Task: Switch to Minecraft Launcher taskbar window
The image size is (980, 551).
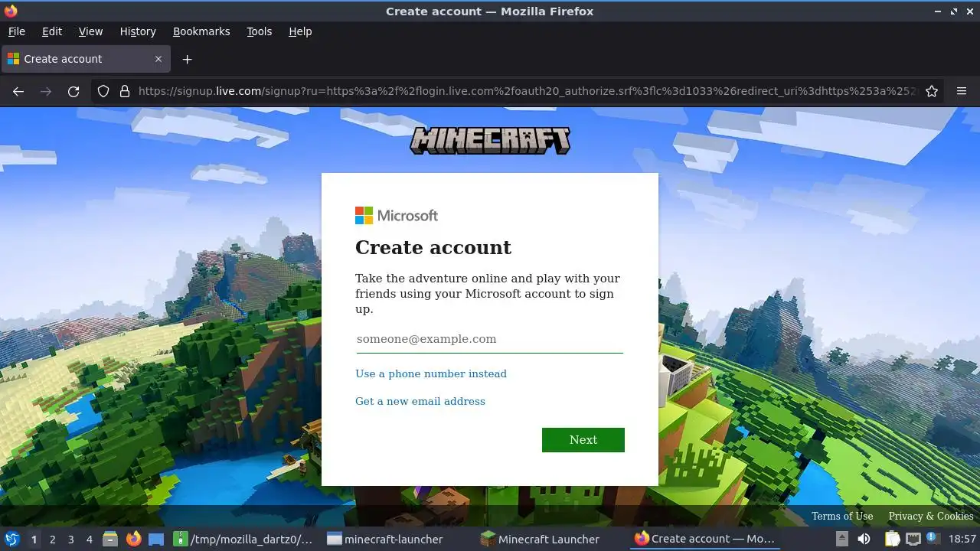Action: [x=540, y=539]
